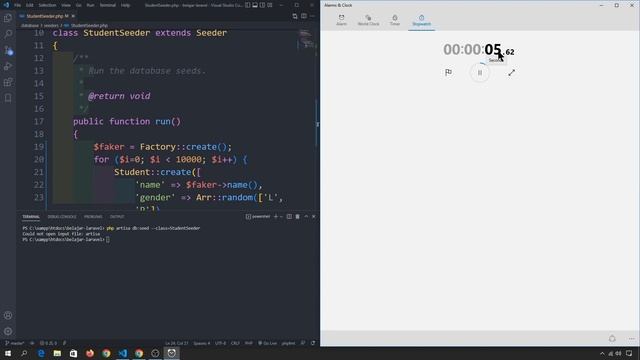Close the terminal panel
640x360 pixels.
click(x=313, y=217)
